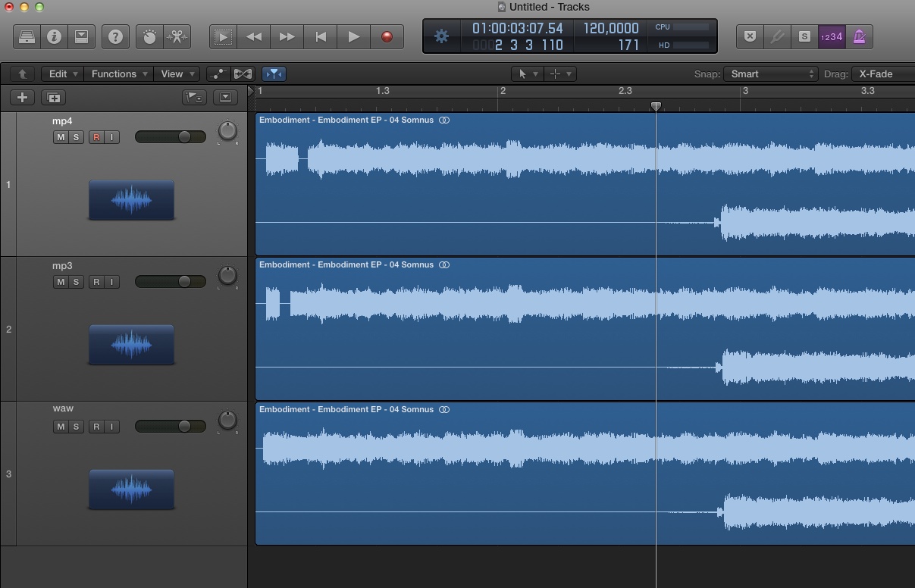This screenshot has height=588, width=915.
Task: Toggle Count-in 1234 button
Action: 832,36
